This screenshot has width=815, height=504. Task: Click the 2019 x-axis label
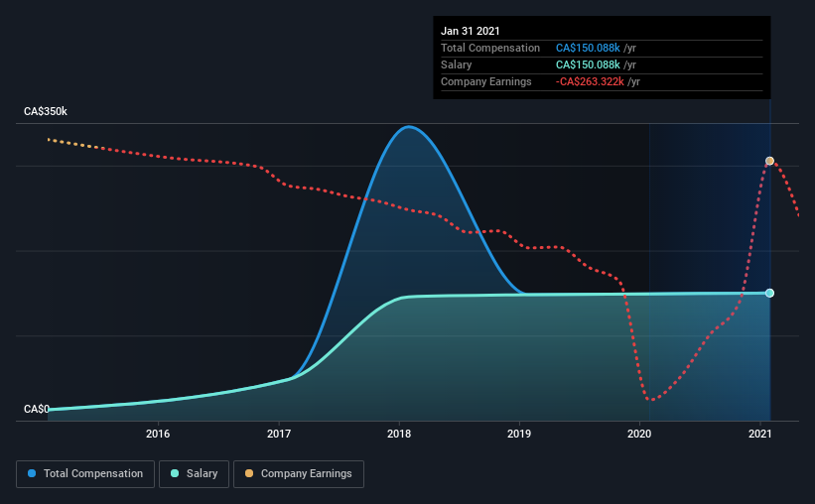pyautogui.click(x=519, y=434)
